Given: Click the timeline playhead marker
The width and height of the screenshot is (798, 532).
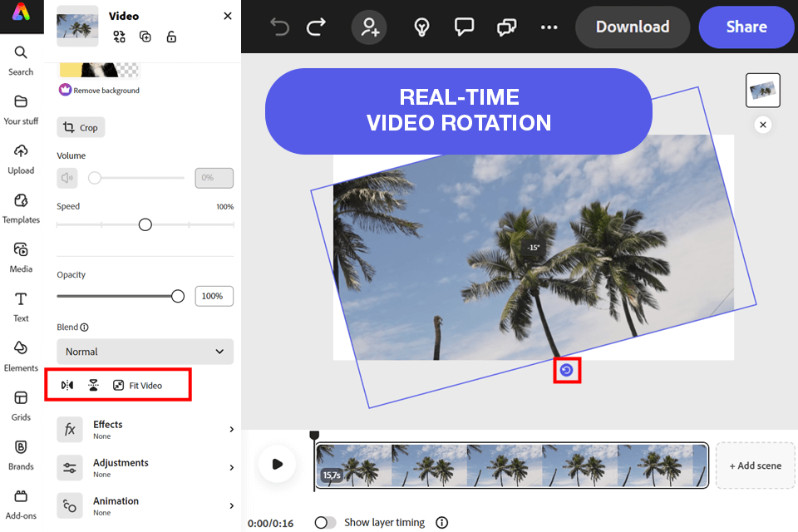Looking at the screenshot, I should 314,436.
